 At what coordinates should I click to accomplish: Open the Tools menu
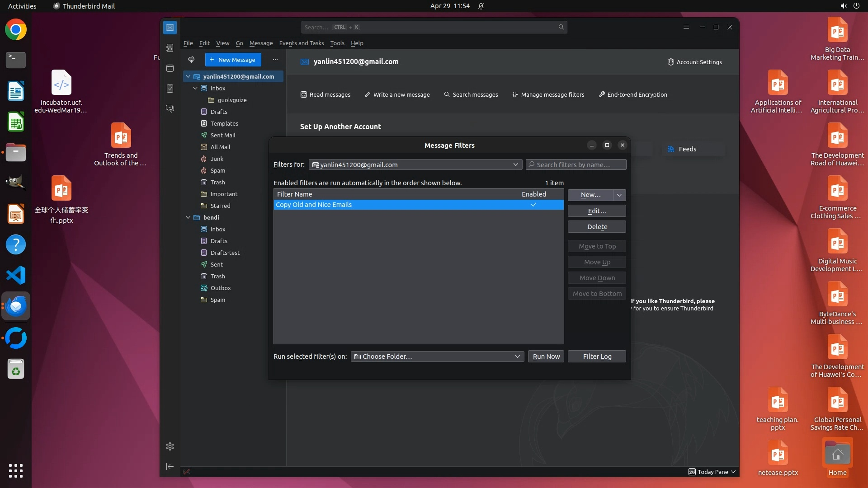[x=337, y=43]
